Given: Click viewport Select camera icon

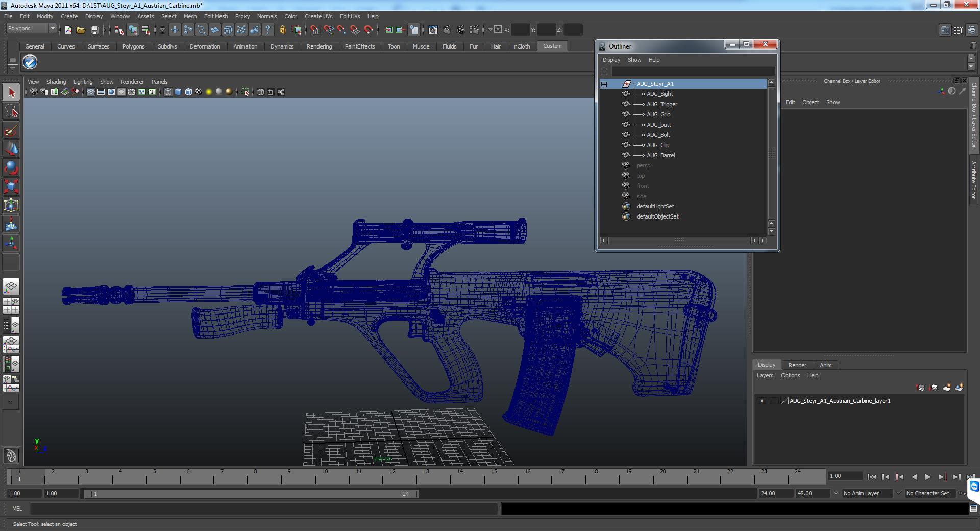Looking at the screenshot, I should click(x=34, y=92).
